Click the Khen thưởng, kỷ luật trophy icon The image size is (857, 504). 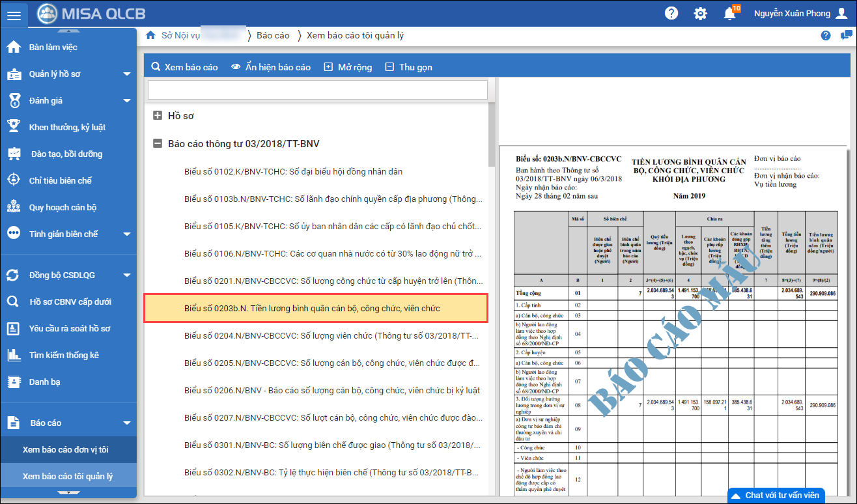pos(14,127)
